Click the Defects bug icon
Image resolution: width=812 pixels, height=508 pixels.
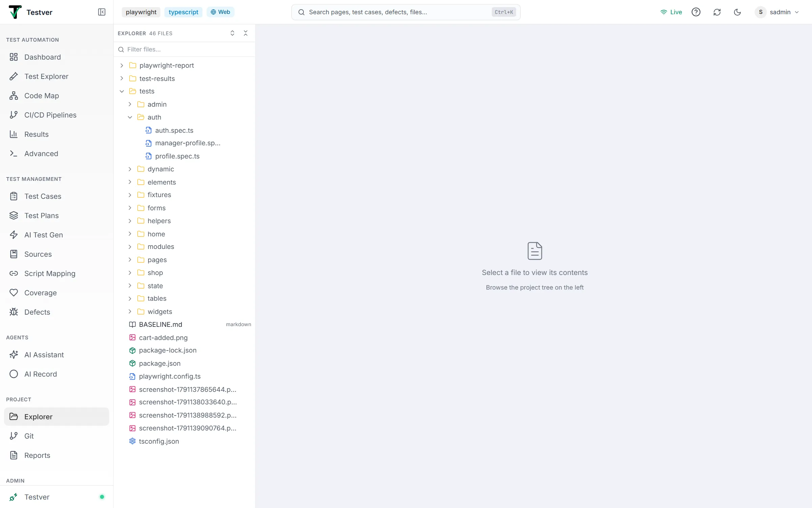click(14, 312)
